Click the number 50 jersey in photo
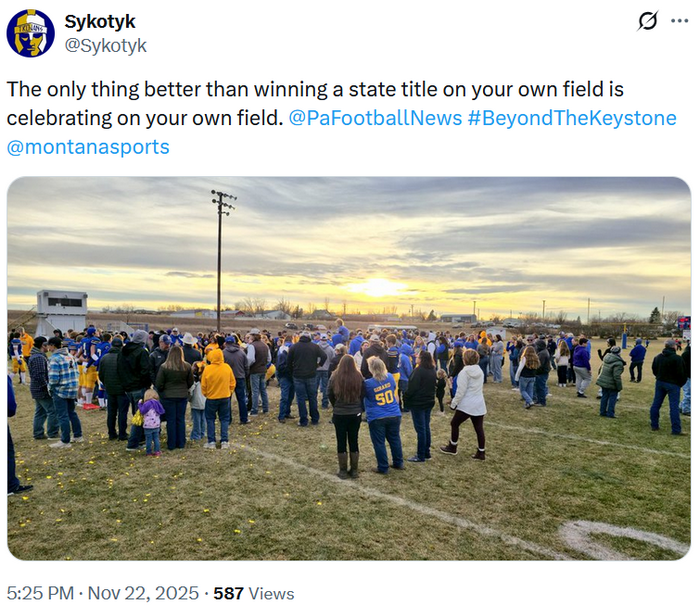 384,397
